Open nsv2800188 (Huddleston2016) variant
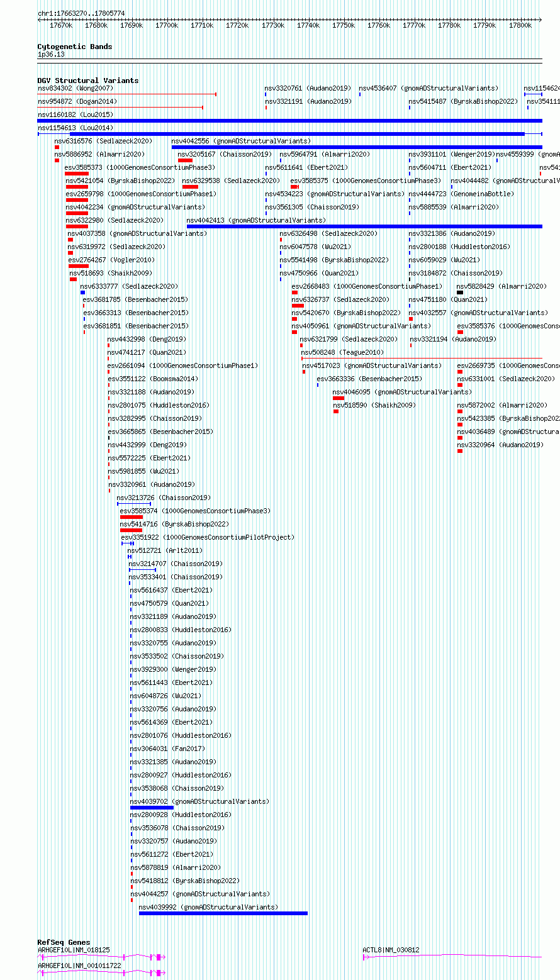560x980 pixels. pos(459,247)
